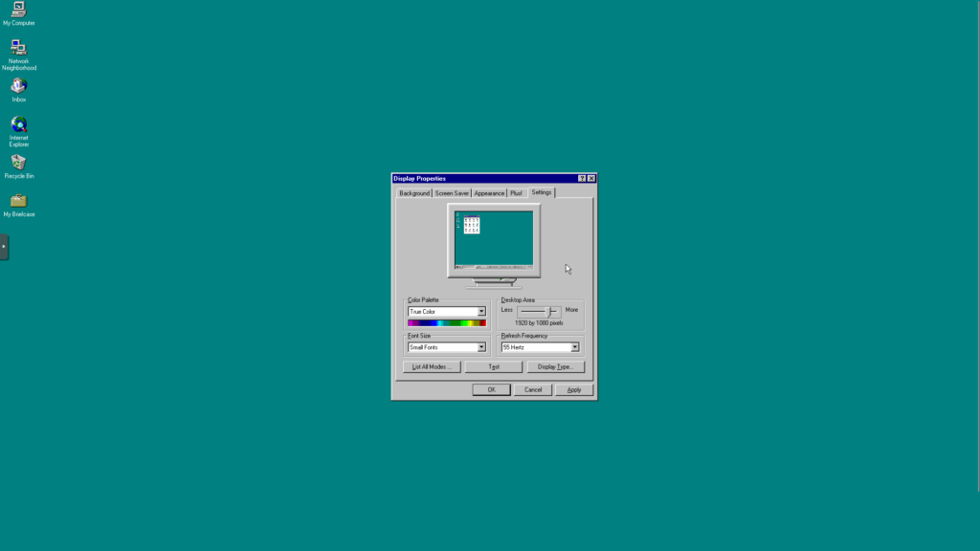980x551 pixels.
Task: Click the Display Type button
Action: click(554, 366)
